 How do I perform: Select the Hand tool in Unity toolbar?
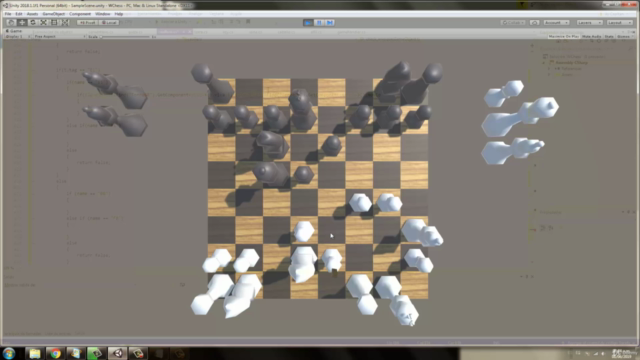tap(11, 22)
